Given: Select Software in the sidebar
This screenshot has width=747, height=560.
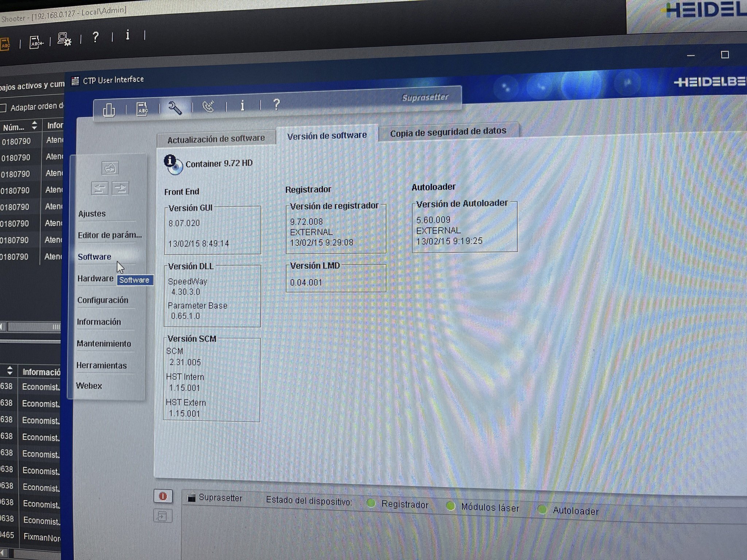Looking at the screenshot, I should [94, 257].
